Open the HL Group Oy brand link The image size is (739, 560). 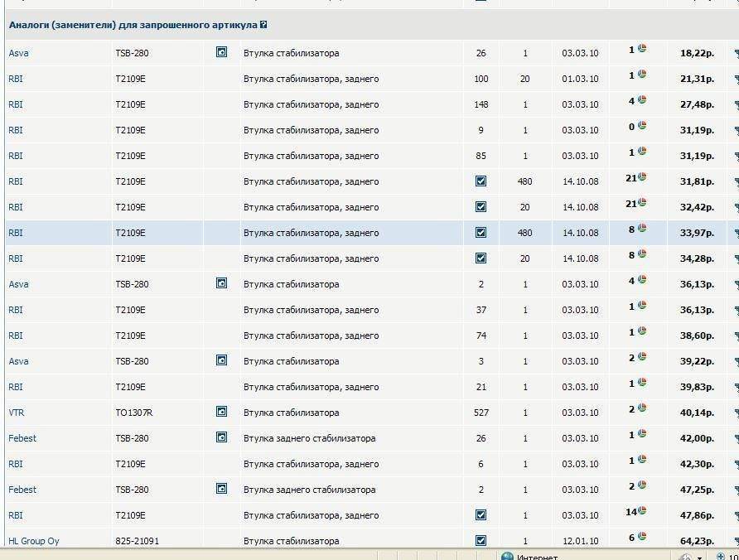(34, 541)
